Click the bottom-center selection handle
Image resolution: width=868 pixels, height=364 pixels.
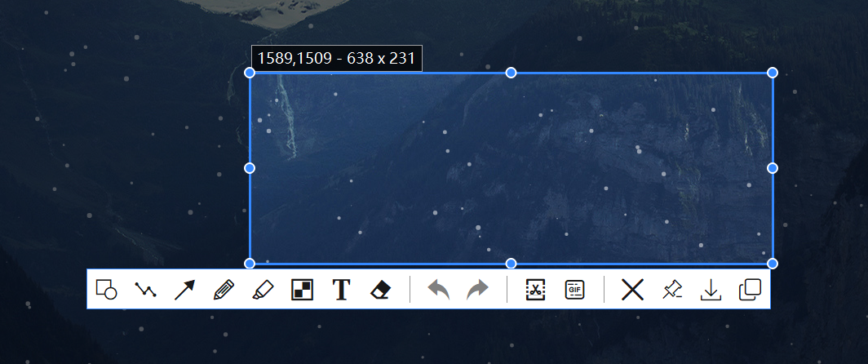tap(511, 263)
